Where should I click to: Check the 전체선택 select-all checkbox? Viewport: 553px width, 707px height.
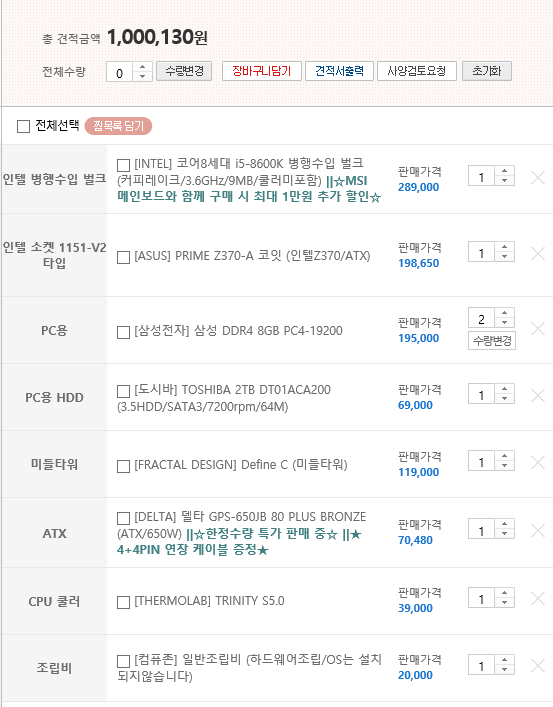pyautogui.click(x=23, y=126)
